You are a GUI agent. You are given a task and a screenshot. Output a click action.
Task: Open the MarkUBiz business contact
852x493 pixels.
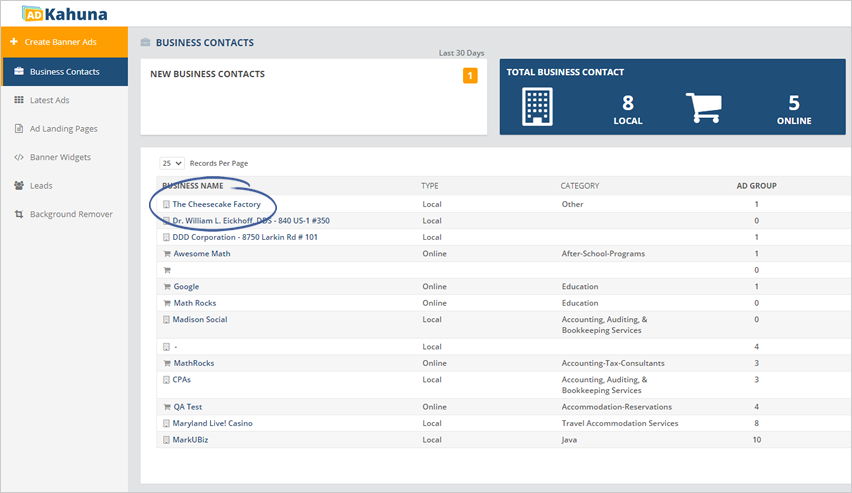click(x=194, y=440)
